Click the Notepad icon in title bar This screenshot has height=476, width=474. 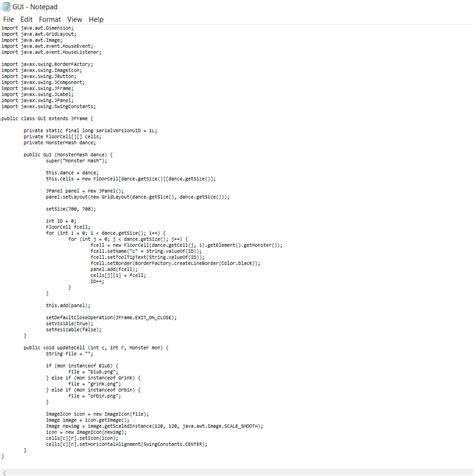point(6,7)
